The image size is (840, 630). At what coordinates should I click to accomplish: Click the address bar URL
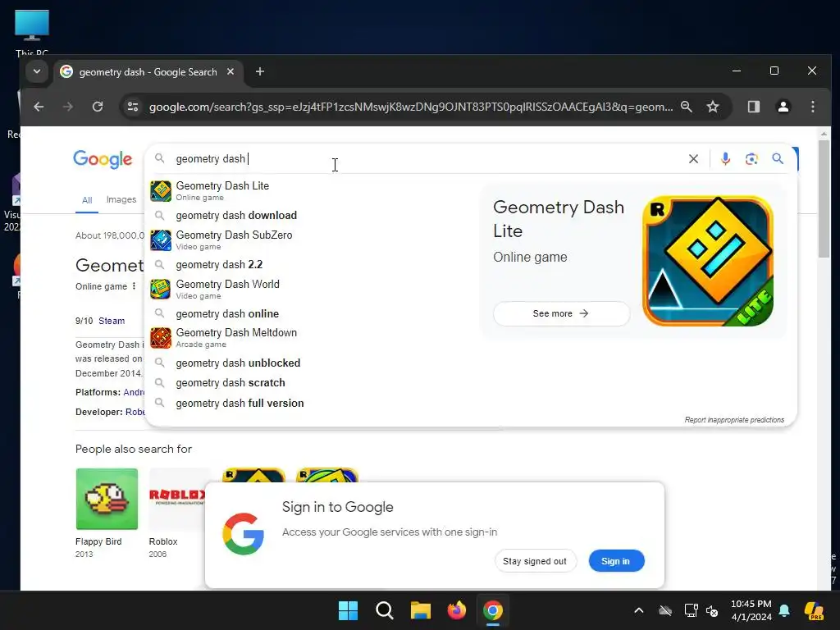point(411,107)
